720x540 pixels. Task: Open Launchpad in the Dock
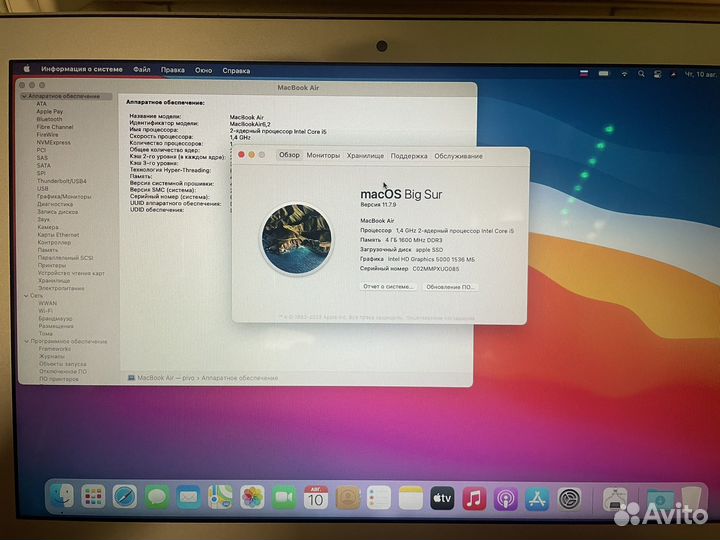[x=93, y=496]
